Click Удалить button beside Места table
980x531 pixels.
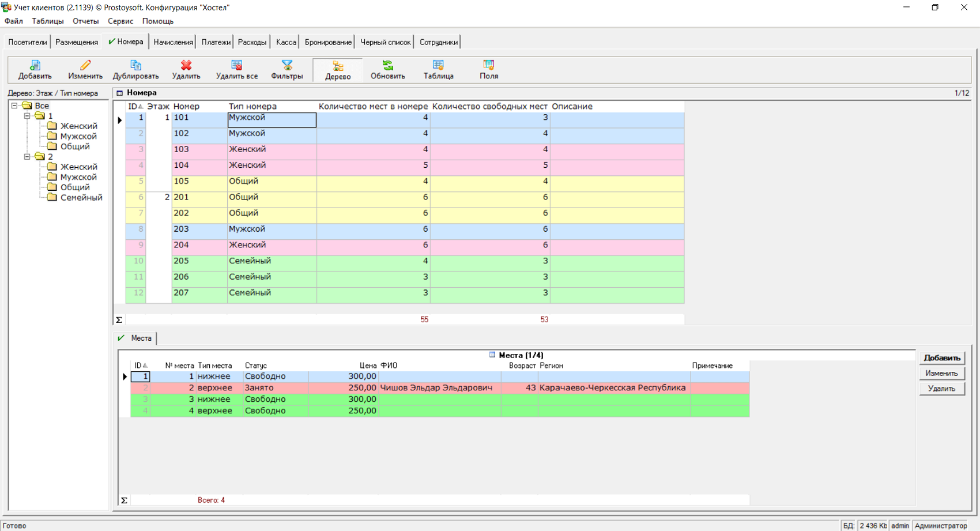click(x=941, y=389)
